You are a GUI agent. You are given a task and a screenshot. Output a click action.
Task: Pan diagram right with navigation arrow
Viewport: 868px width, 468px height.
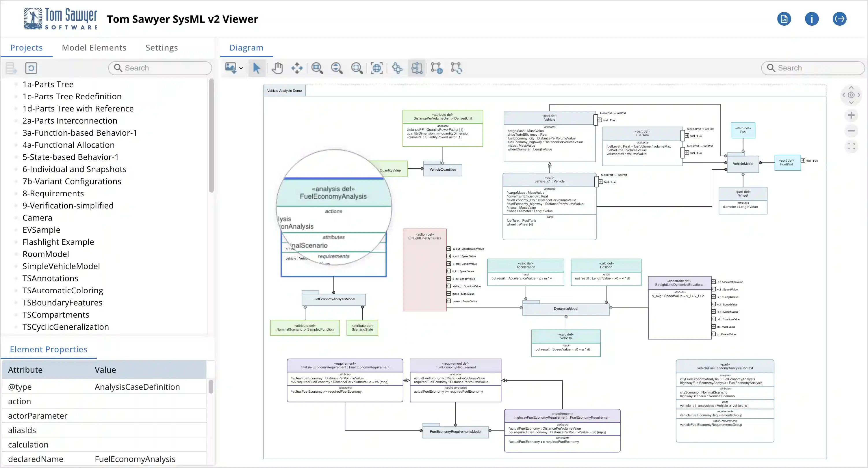pyautogui.click(x=858, y=95)
